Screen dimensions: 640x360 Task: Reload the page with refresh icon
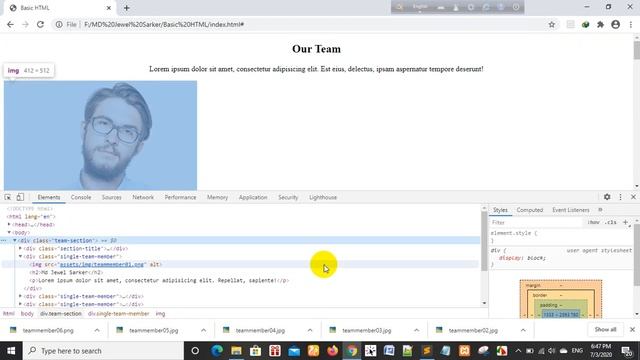40,24
